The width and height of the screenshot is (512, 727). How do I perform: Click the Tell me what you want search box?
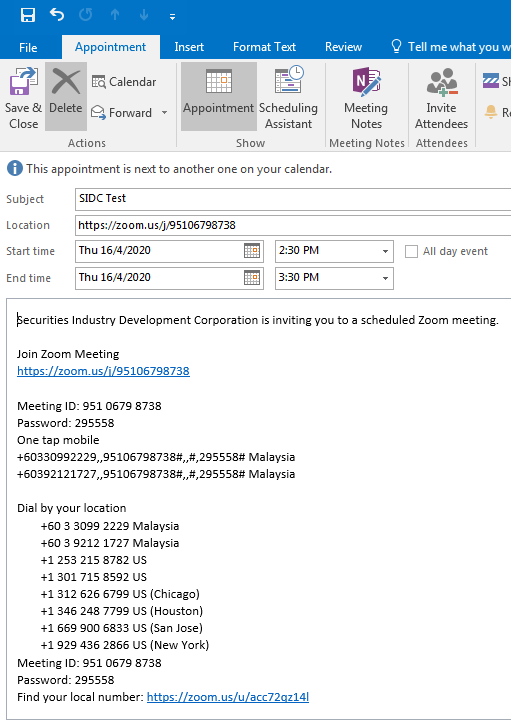coord(452,47)
